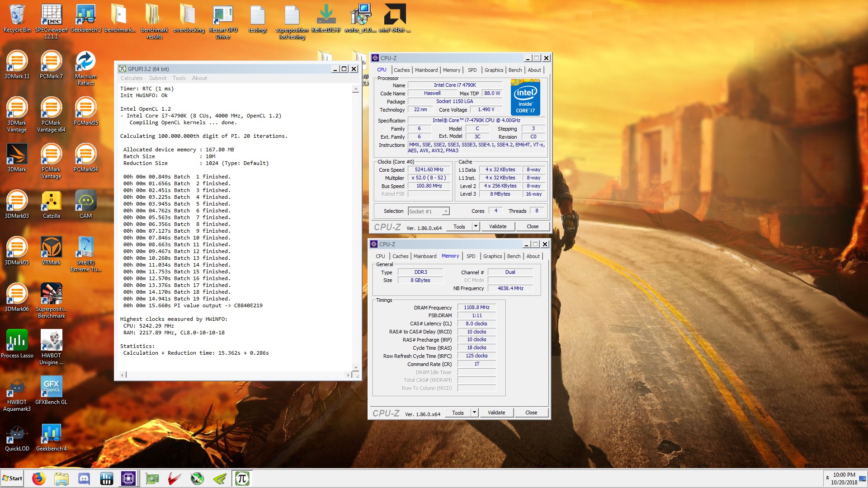Open Process Lasso desktop icon
The image size is (868, 488).
pos(17,344)
